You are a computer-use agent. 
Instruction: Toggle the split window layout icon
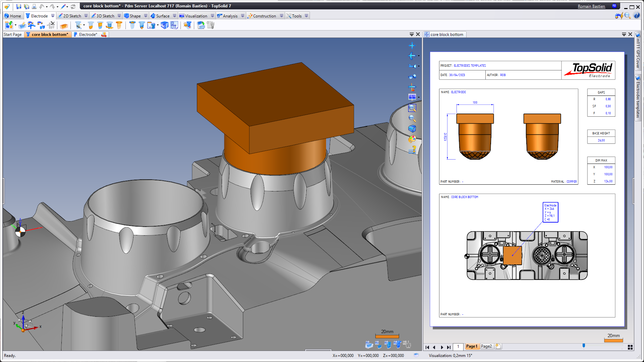[412, 97]
